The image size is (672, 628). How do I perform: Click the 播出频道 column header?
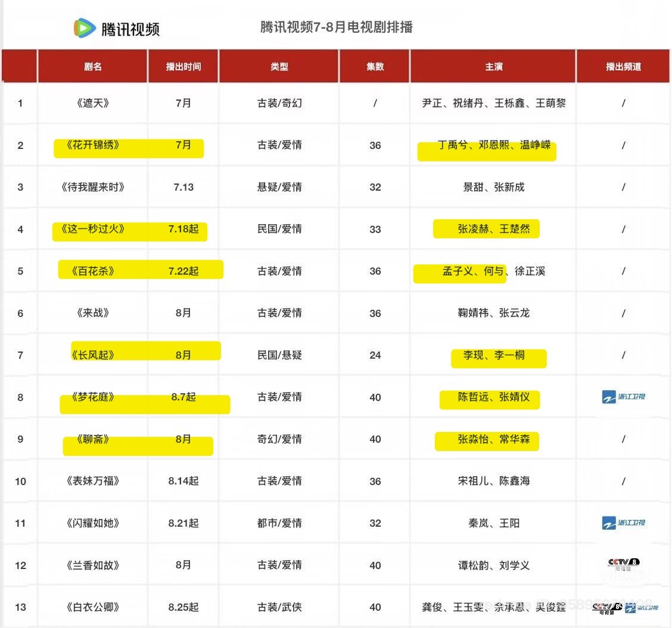coord(624,67)
